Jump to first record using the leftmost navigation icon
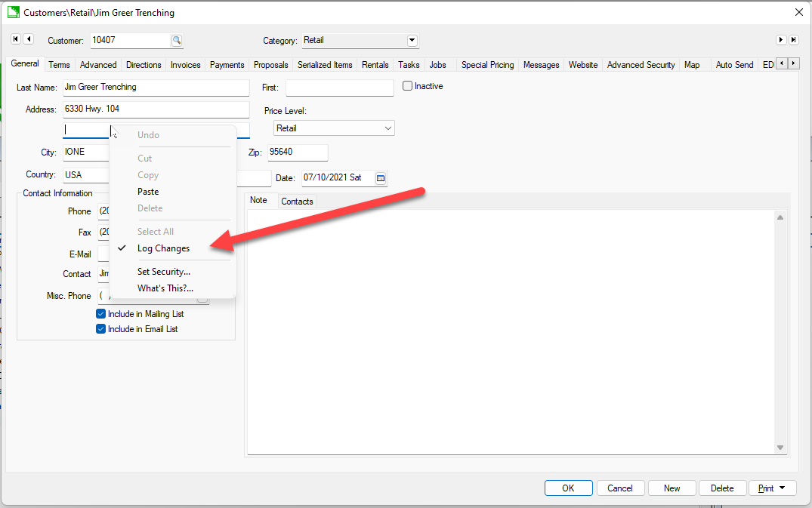The height and width of the screenshot is (508, 812). [15, 38]
